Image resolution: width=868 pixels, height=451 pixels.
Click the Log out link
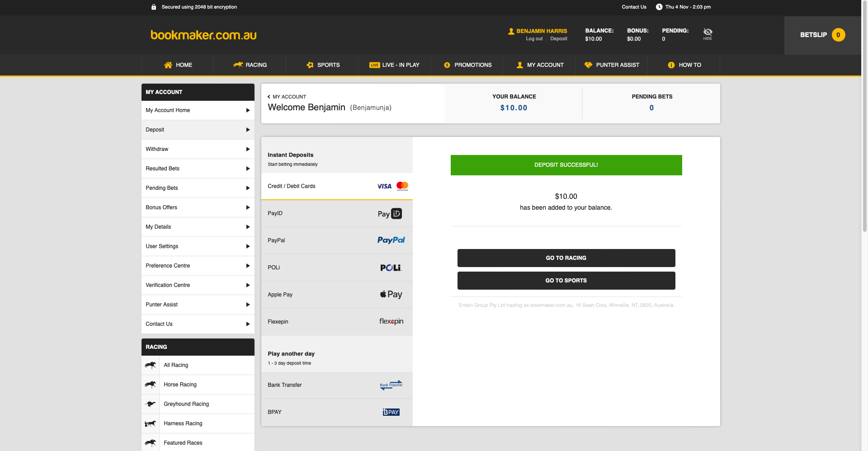pyautogui.click(x=534, y=39)
